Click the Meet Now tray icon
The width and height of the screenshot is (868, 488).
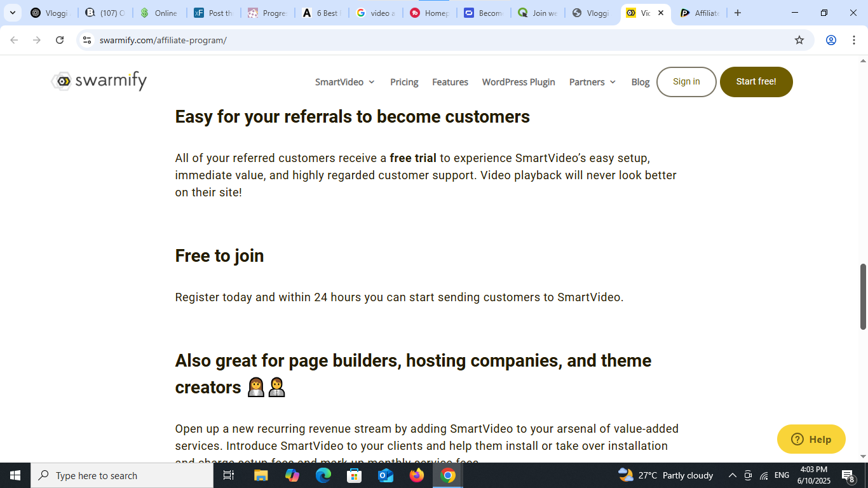coord(748,475)
